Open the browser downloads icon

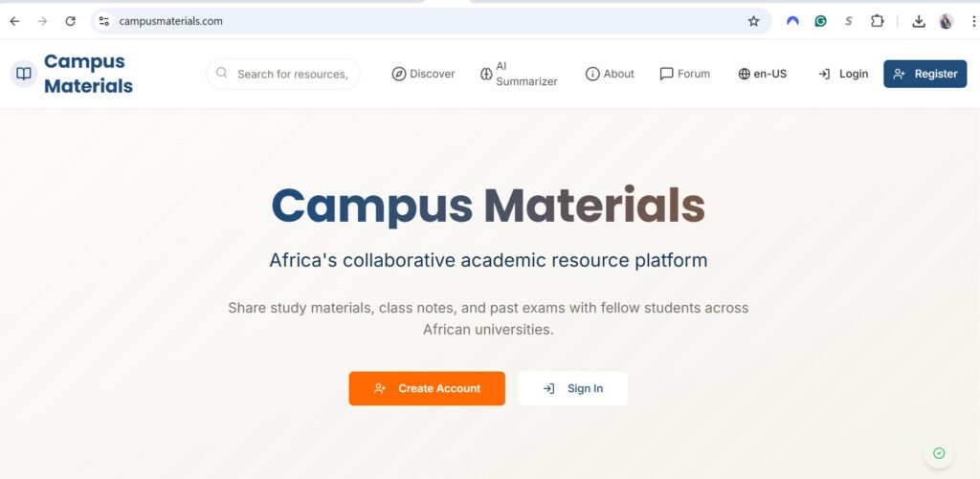point(919,21)
